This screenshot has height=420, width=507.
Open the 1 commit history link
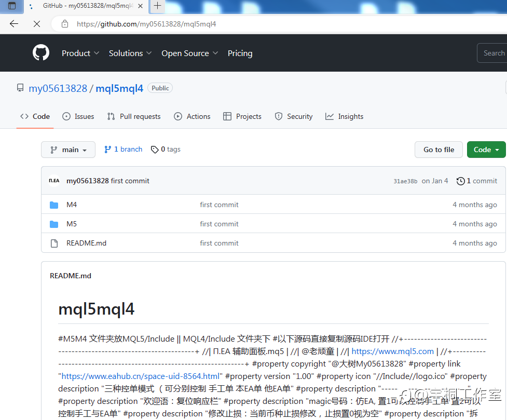click(x=476, y=181)
